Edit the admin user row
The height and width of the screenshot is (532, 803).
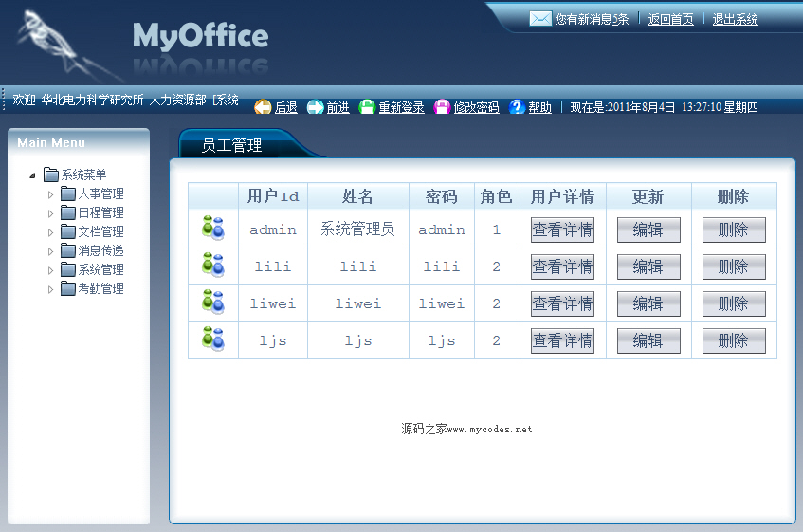click(x=648, y=229)
